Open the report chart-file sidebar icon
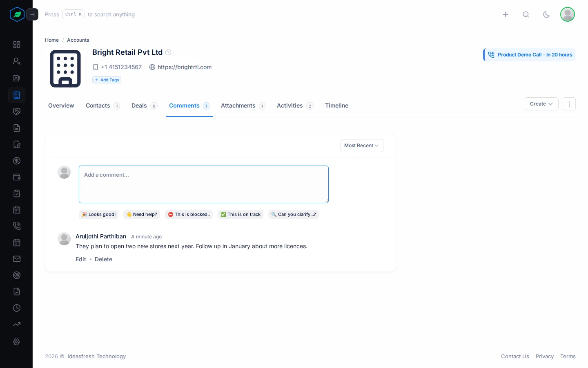This screenshot has width=588, height=368. point(17,292)
